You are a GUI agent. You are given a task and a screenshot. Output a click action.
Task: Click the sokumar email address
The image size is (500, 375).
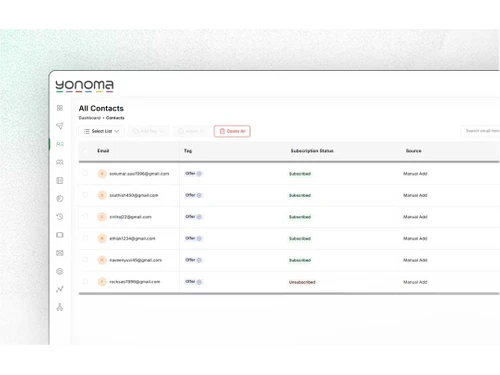(x=139, y=174)
